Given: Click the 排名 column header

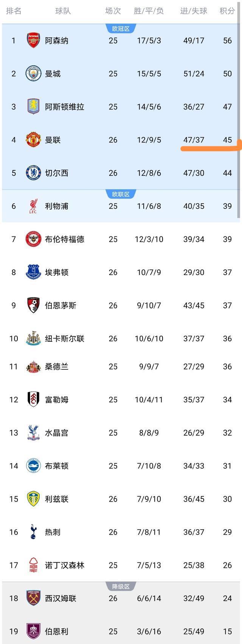Looking at the screenshot, I should pyautogui.click(x=14, y=11).
